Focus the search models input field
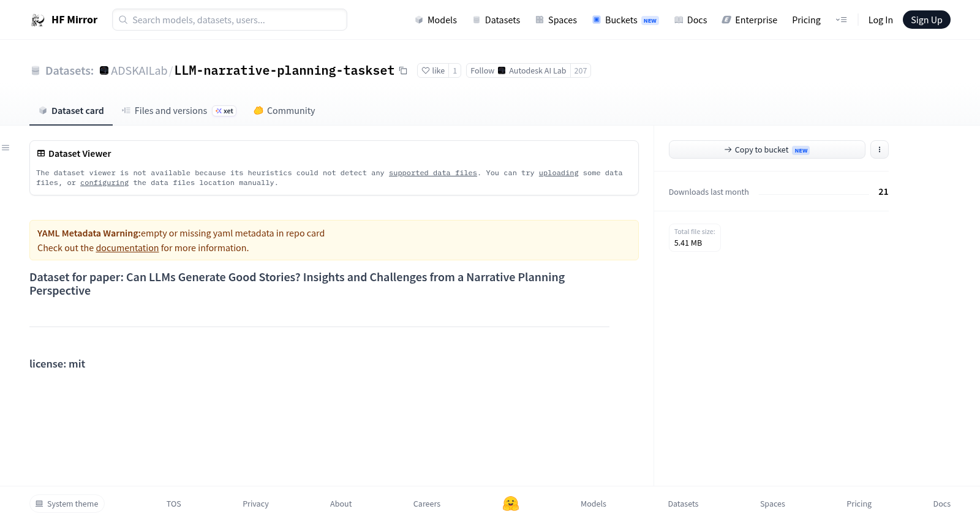Image resolution: width=980 pixels, height=525 pixels. click(x=230, y=20)
